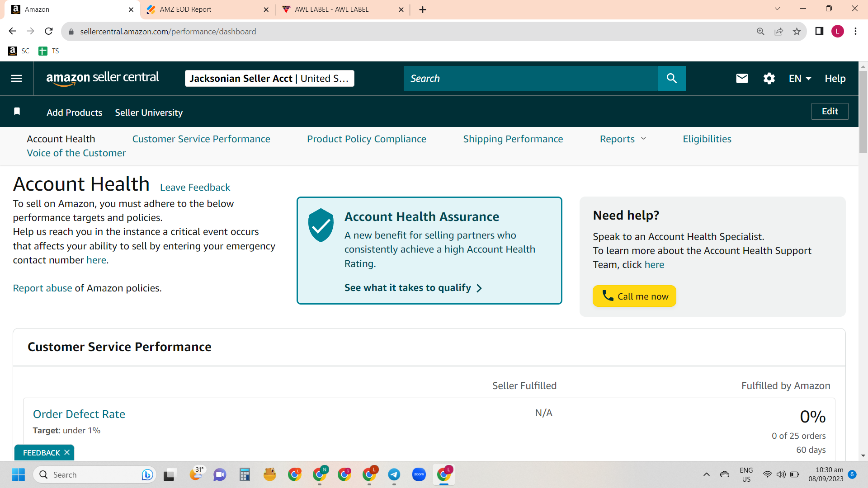Click Add Products
Viewport: 868px width, 488px height.
click(x=75, y=113)
